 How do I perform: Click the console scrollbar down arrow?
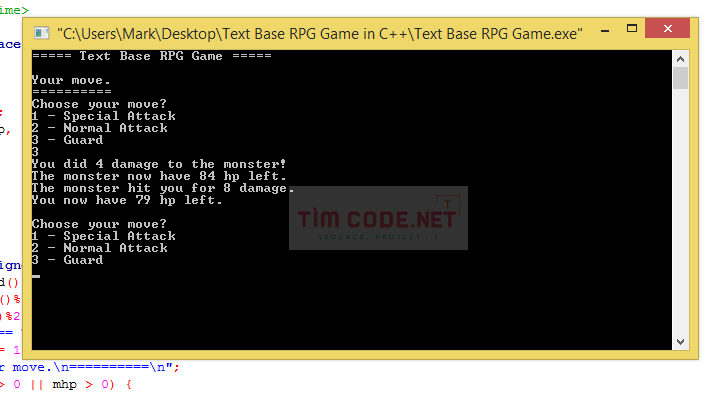pyautogui.click(x=680, y=342)
